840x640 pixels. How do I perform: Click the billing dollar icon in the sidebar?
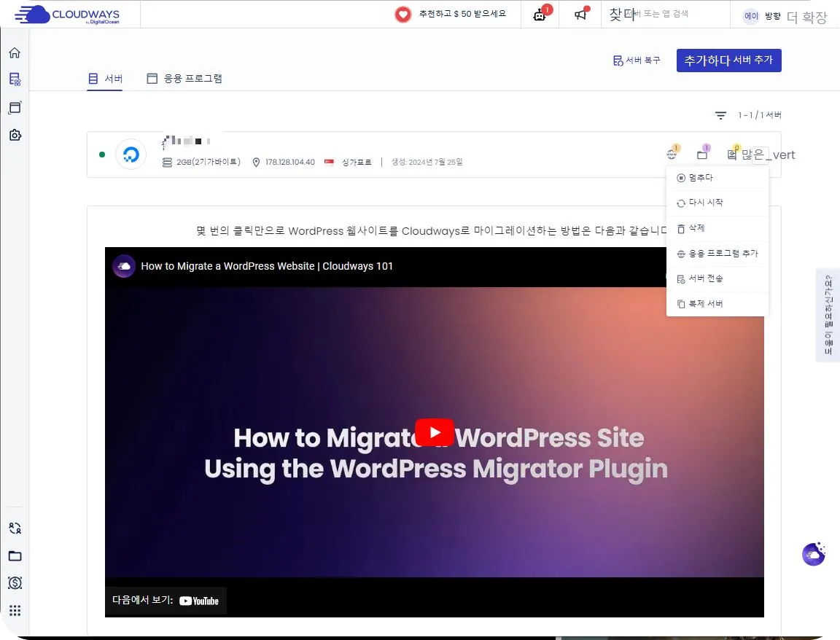(15, 582)
